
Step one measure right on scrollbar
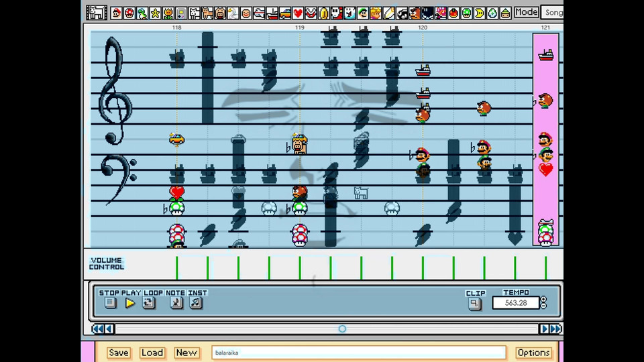coord(544,328)
